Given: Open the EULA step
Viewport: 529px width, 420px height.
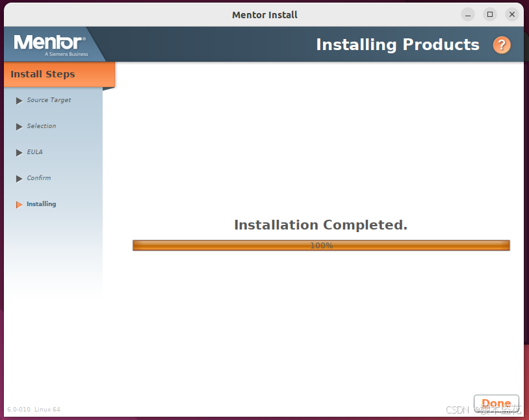Looking at the screenshot, I should click(34, 152).
